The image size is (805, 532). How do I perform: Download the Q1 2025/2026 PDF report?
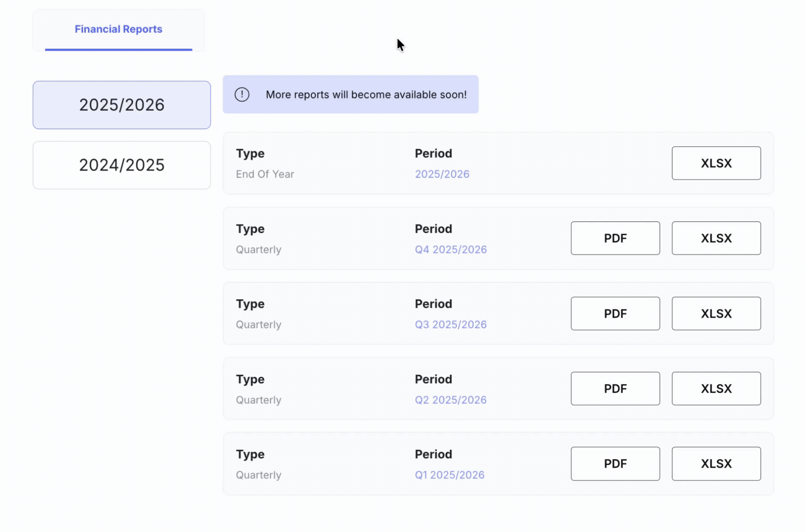point(615,464)
